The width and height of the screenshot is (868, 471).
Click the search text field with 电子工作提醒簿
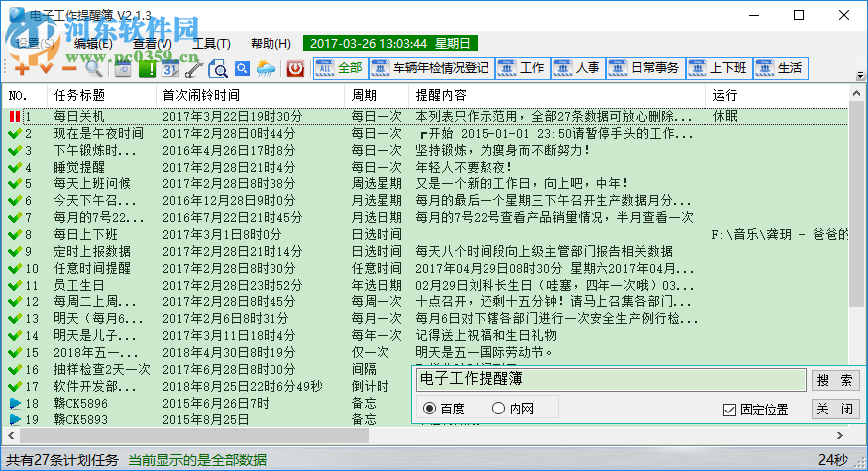[610, 380]
